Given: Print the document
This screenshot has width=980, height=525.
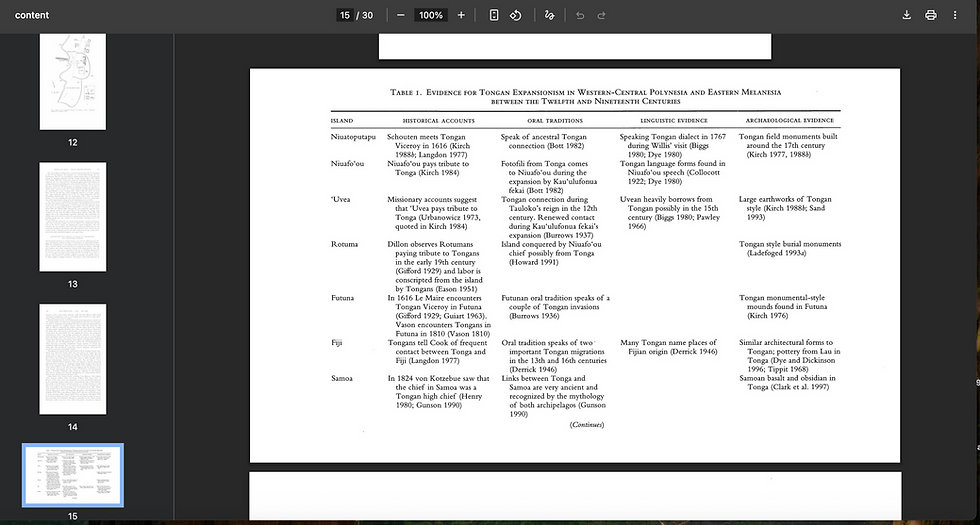Looking at the screenshot, I should click(x=931, y=15).
